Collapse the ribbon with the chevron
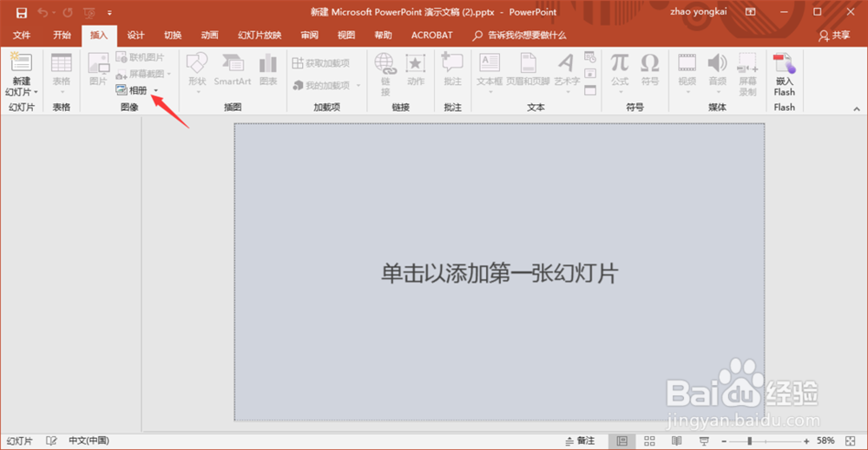Screen dimensions: 868x450 [x=857, y=109]
